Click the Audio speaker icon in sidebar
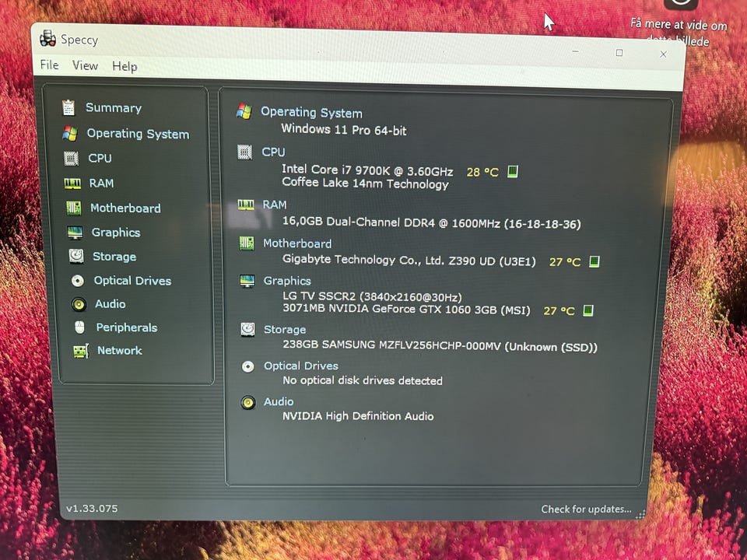747x560 pixels. click(x=79, y=304)
